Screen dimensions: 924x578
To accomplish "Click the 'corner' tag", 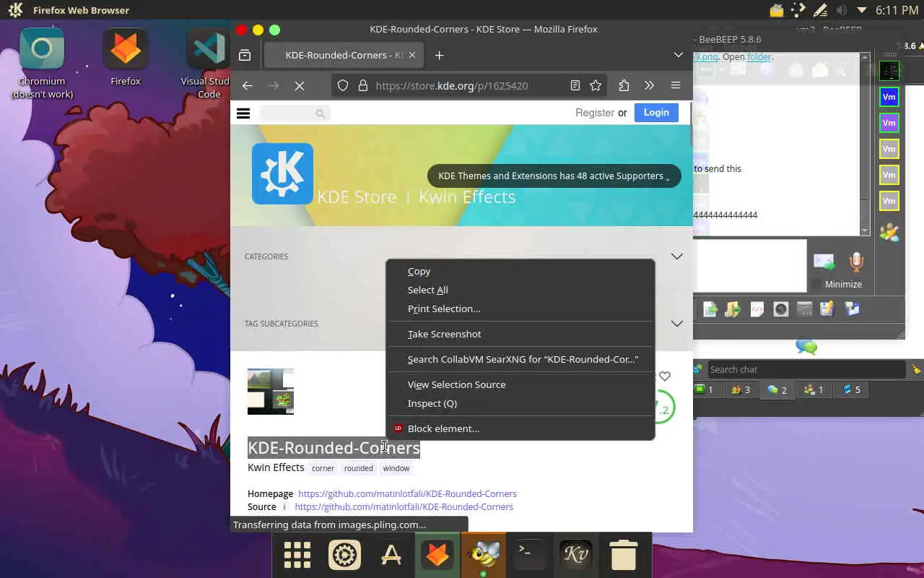I will [x=323, y=468].
